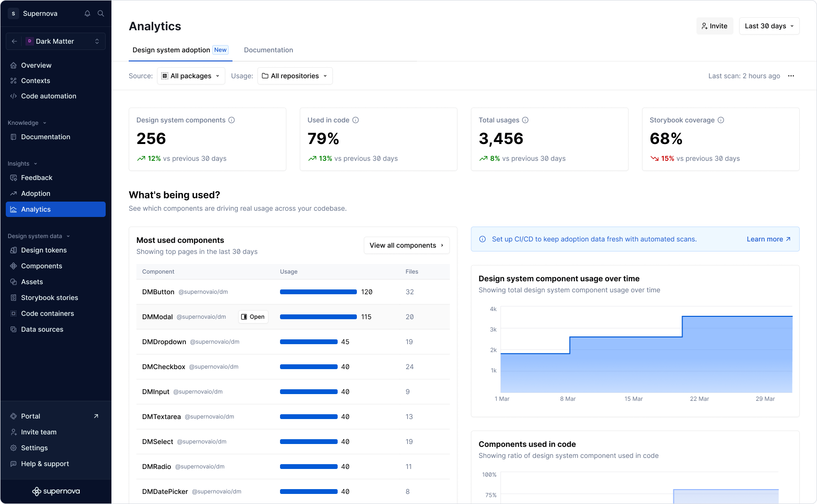This screenshot has width=817, height=504.
Task: Click the Usage column header
Action: 289,272
